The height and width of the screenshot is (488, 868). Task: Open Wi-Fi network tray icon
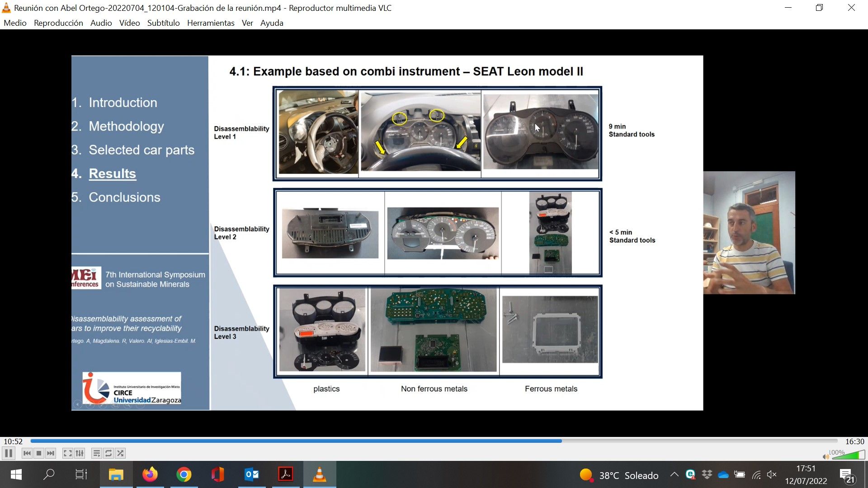tap(756, 475)
